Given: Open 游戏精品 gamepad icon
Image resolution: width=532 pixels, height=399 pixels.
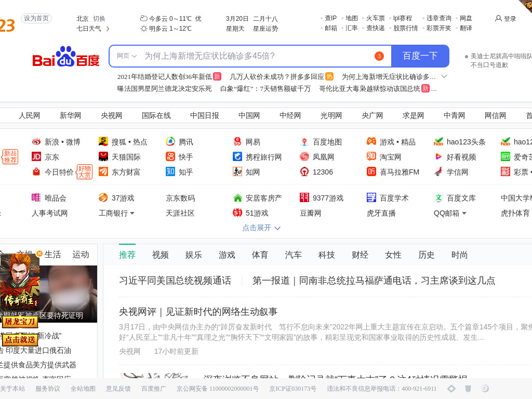Looking at the screenshot, I should (371, 141).
